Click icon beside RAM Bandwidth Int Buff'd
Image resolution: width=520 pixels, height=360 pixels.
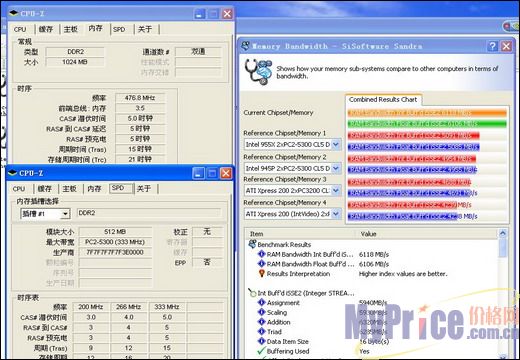pos(262,254)
